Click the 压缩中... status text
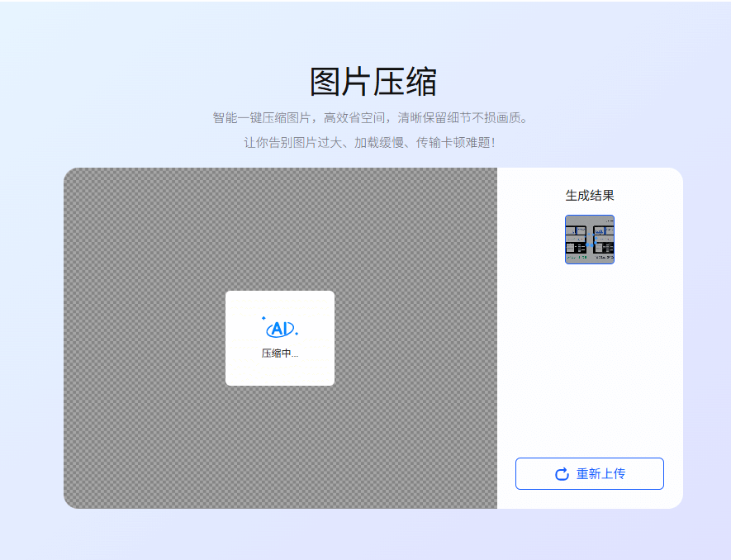This screenshot has width=731, height=560. tap(280, 352)
